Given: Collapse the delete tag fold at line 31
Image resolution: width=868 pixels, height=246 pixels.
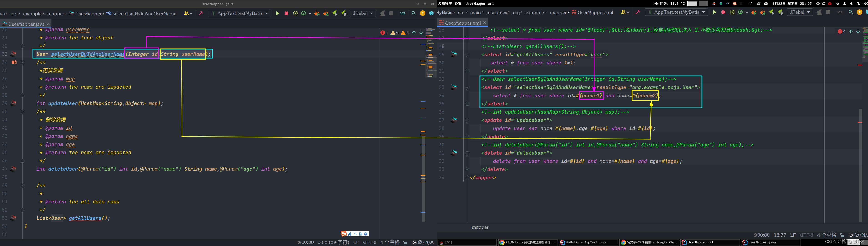Looking at the screenshot, I should point(467,153).
